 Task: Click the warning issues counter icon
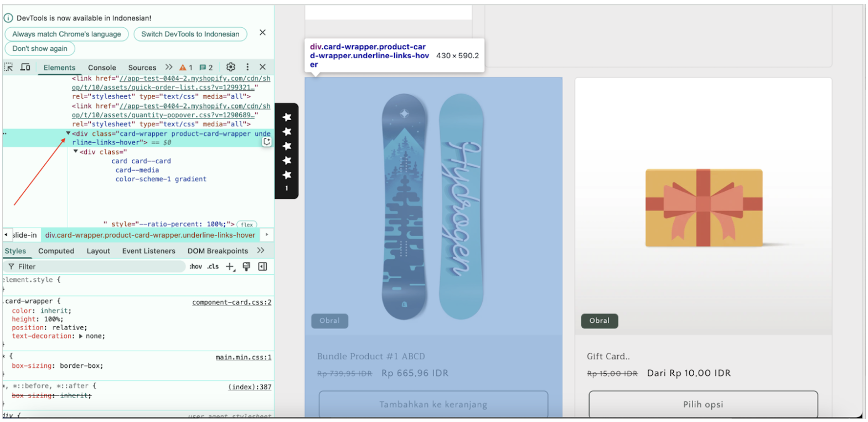click(186, 68)
